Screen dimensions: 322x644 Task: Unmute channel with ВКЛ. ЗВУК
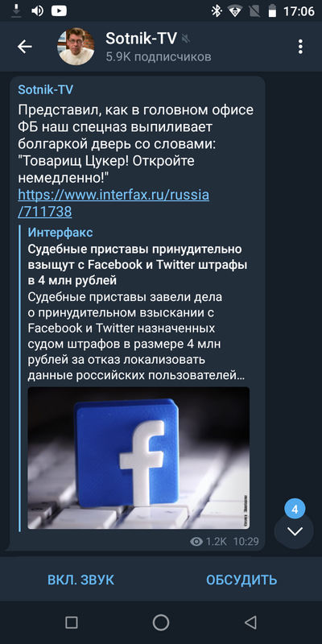[81, 580]
